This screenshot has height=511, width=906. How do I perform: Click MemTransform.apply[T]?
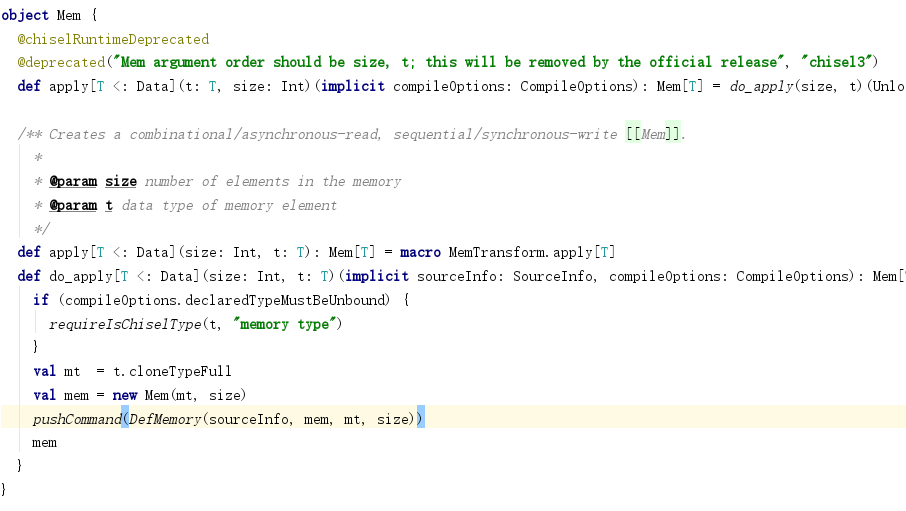coord(532,253)
